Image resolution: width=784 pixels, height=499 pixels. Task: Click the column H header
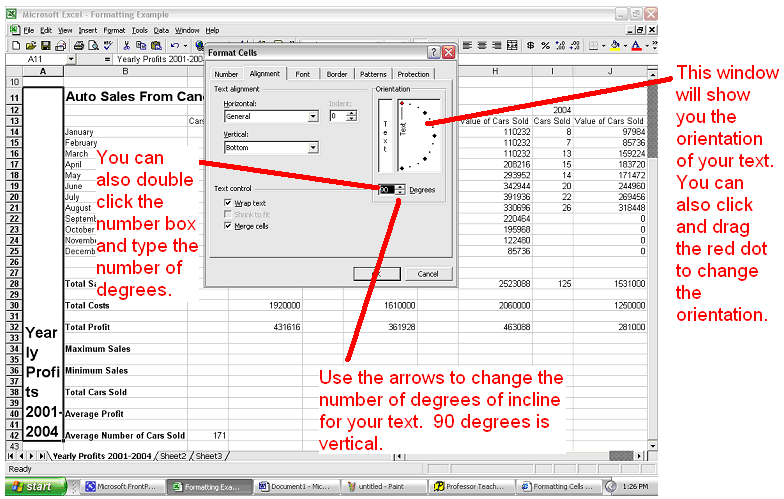(495, 72)
